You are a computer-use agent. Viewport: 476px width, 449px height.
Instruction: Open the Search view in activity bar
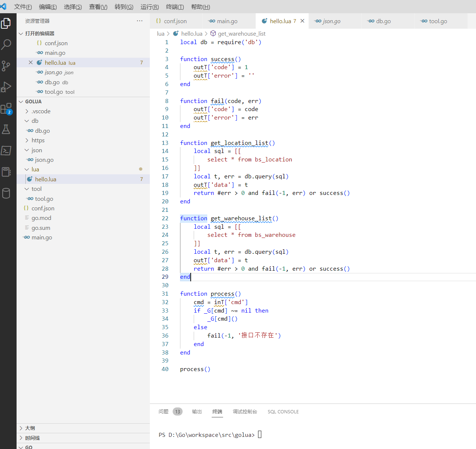tap(6, 44)
